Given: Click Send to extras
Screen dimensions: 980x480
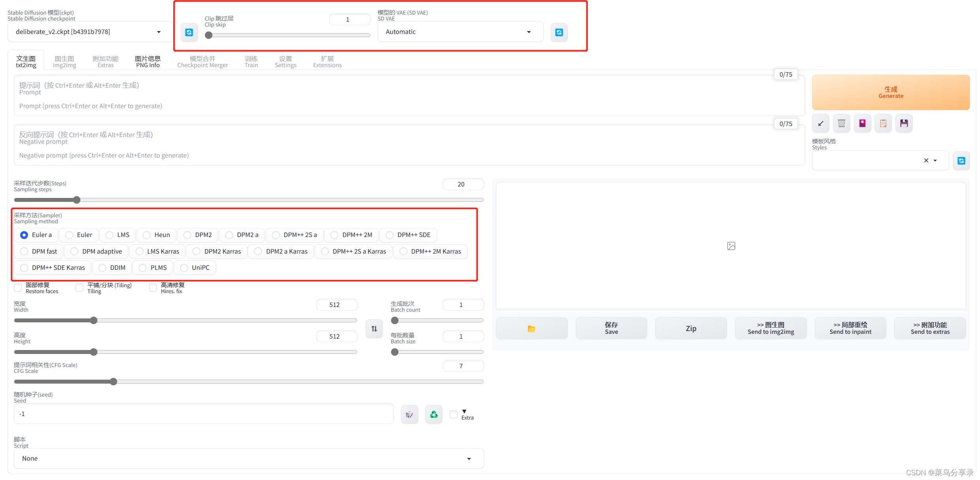Looking at the screenshot, I should pyautogui.click(x=930, y=328).
